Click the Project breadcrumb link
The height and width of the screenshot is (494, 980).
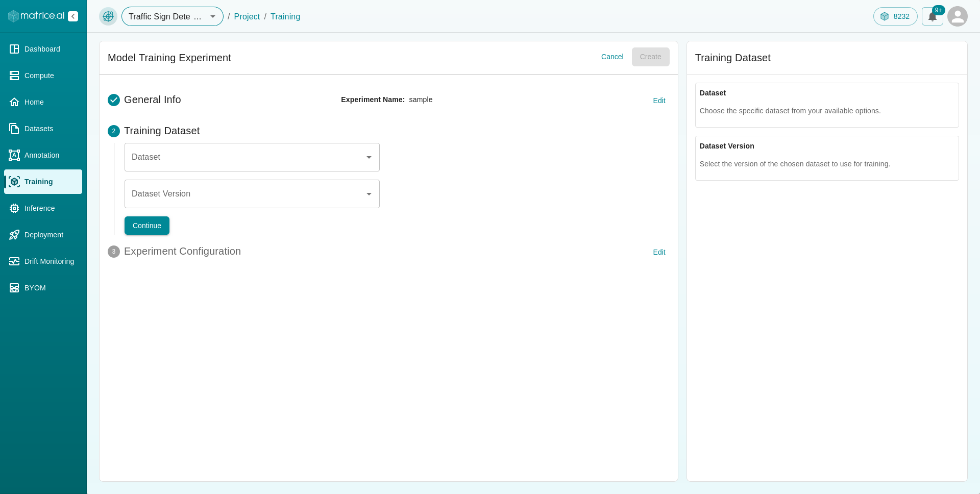(247, 16)
